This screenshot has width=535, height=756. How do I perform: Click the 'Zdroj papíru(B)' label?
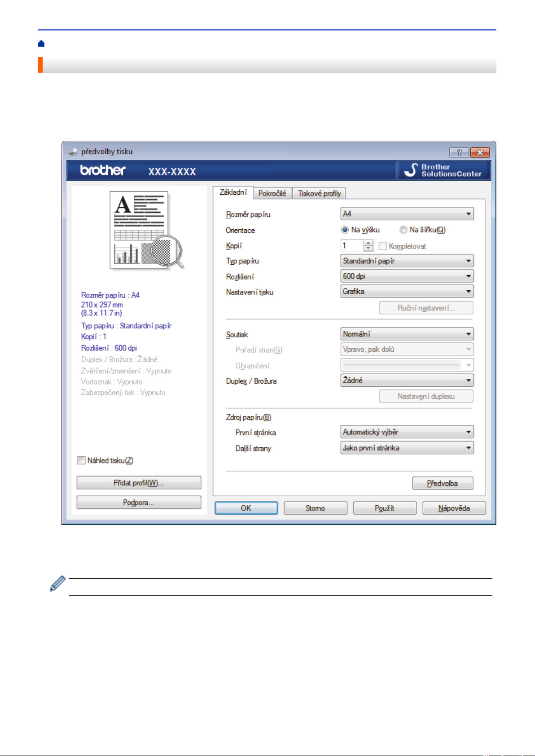[x=249, y=417]
